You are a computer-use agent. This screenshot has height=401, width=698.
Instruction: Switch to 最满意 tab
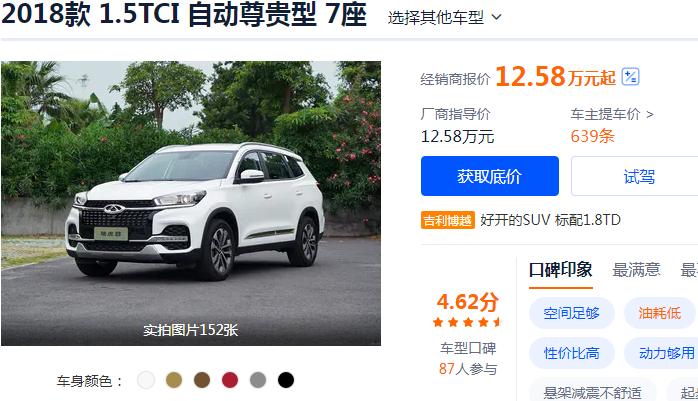click(636, 270)
